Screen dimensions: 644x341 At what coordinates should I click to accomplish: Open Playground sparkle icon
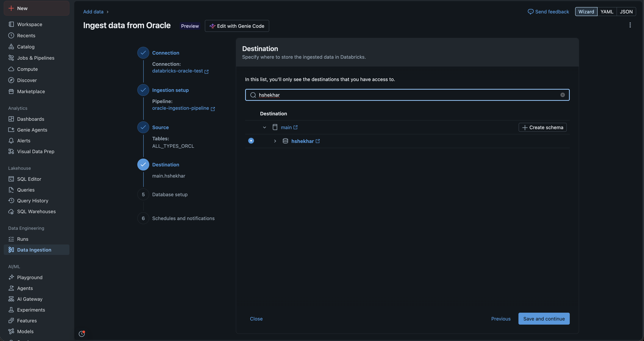point(11,277)
